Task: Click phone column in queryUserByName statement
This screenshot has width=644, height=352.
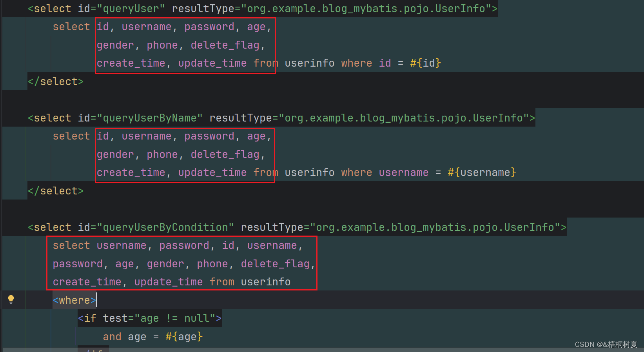Action: pyautogui.click(x=162, y=154)
